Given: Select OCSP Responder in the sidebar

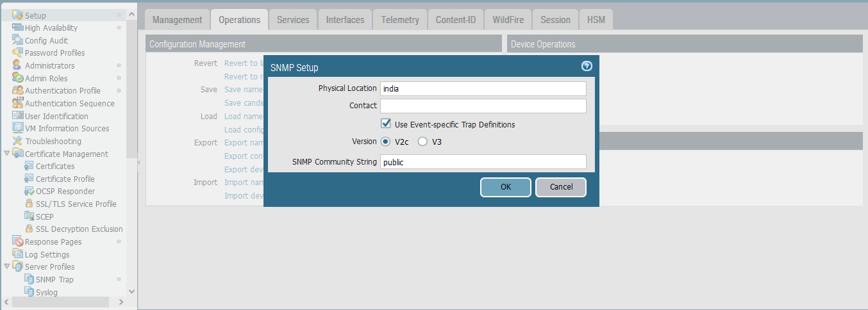Looking at the screenshot, I should pyautogui.click(x=65, y=191).
